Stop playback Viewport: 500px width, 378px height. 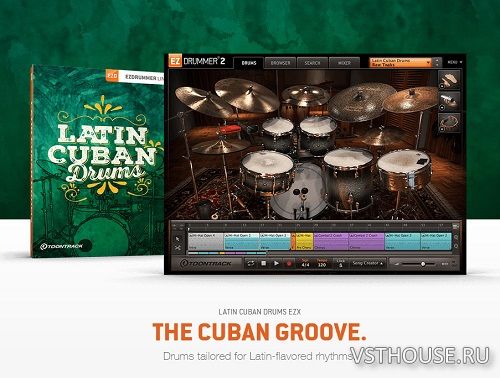[x=263, y=264]
